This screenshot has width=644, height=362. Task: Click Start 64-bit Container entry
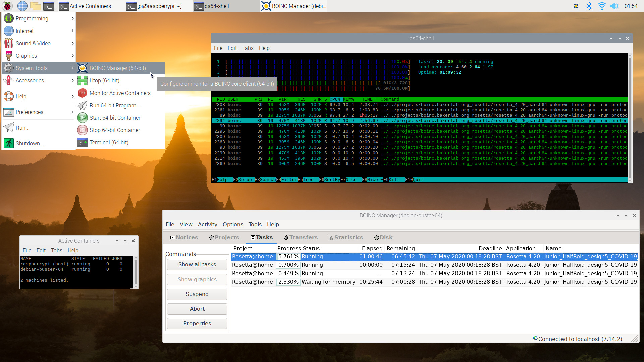click(115, 118)
